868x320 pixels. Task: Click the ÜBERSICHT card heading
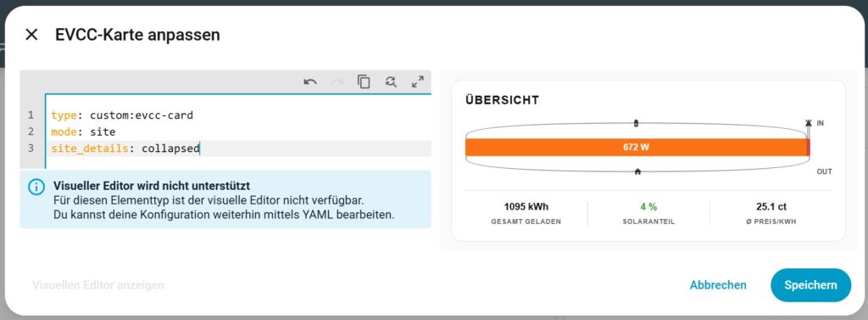click(502, 100)
